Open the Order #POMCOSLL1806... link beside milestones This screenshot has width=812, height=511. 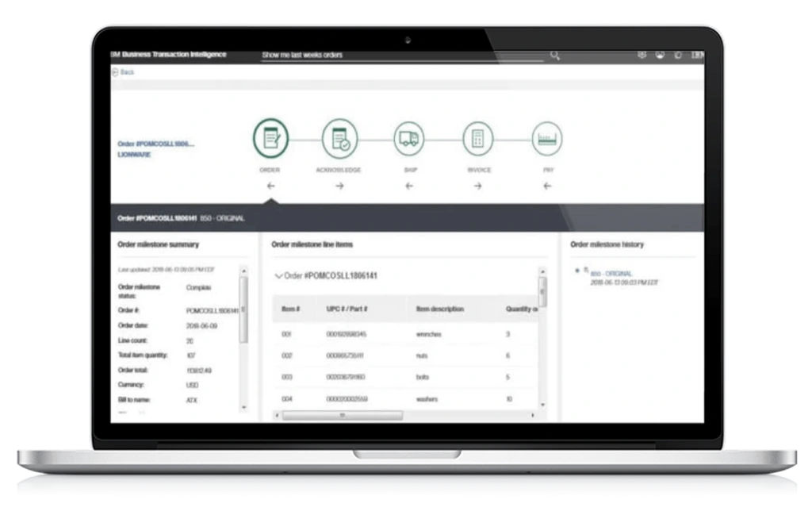click(x=156, y=144)
